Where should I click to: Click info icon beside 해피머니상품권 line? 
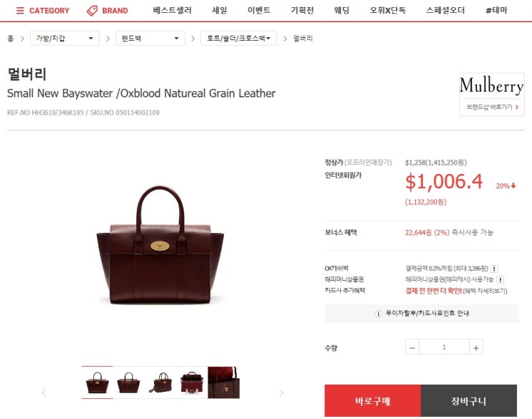[x=500, y=280]
